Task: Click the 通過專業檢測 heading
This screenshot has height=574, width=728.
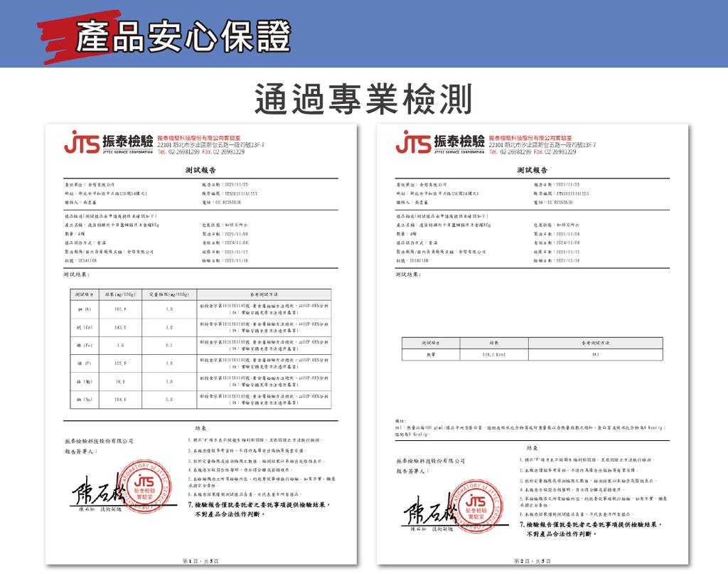Action: [363, 98]
